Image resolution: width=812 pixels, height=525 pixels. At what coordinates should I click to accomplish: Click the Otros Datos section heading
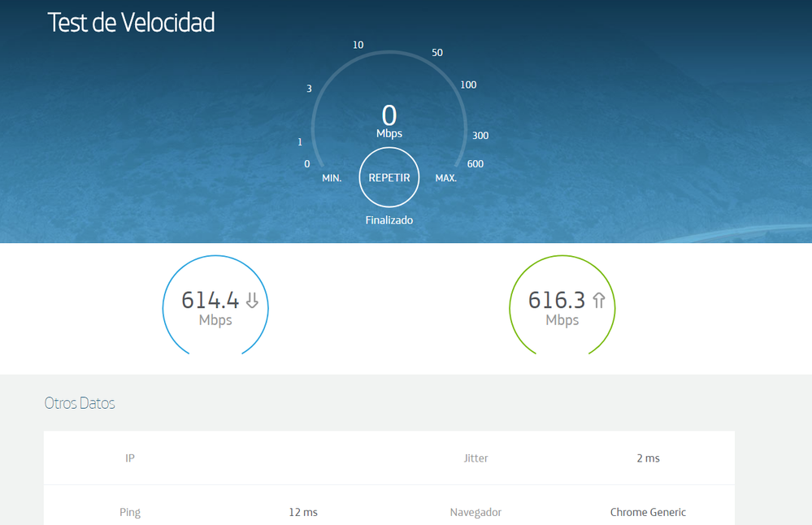click(79, 403)
